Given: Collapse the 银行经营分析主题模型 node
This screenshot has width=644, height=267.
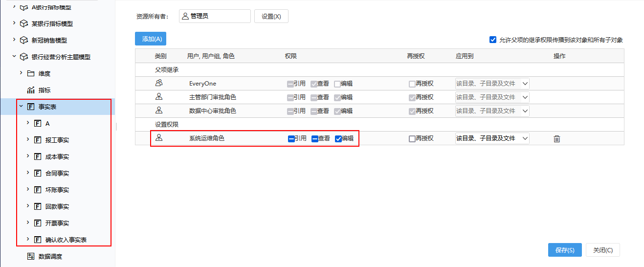Looking at the screenshot, I should coord(14,56).
